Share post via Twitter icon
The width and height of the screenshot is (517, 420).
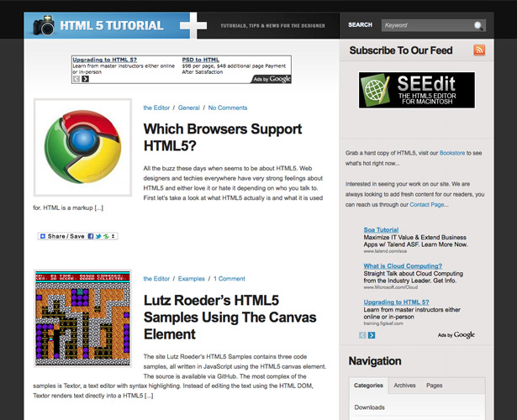coord(98,236)
